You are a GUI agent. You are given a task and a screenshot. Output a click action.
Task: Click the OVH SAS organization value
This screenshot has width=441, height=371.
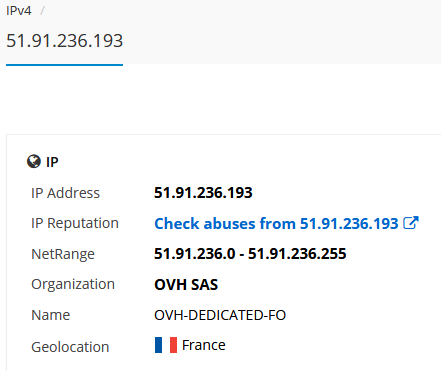point(186,285)
